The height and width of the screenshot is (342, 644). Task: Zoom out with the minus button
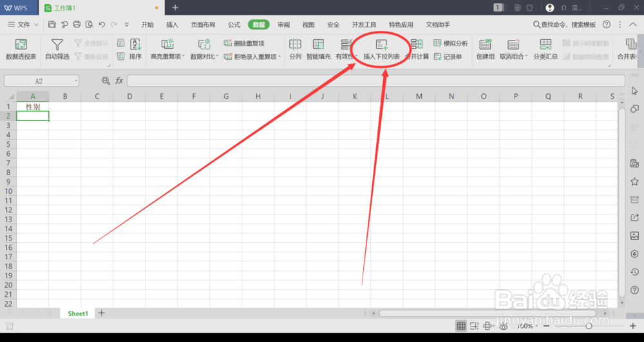tap(546, 326)
